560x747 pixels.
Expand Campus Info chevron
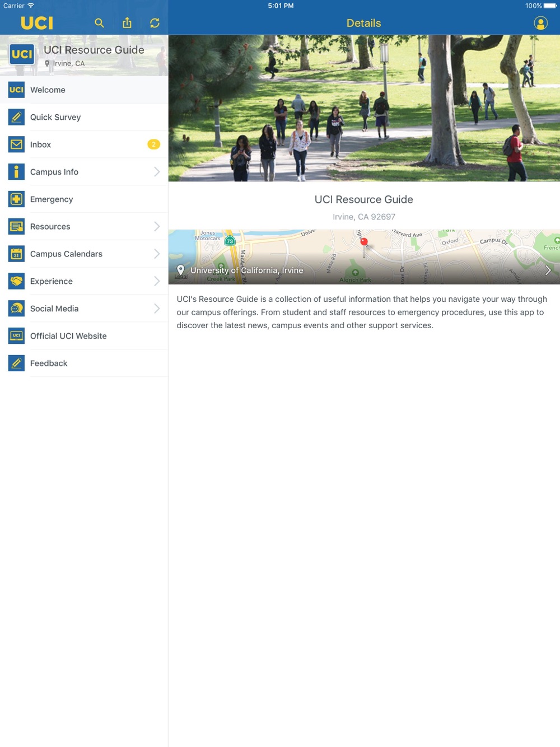coord(157,172)
